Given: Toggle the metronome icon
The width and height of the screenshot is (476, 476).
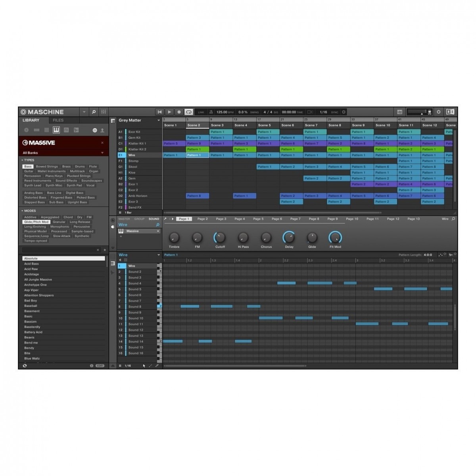Looking at the screenshot, I should click(211, 112).
